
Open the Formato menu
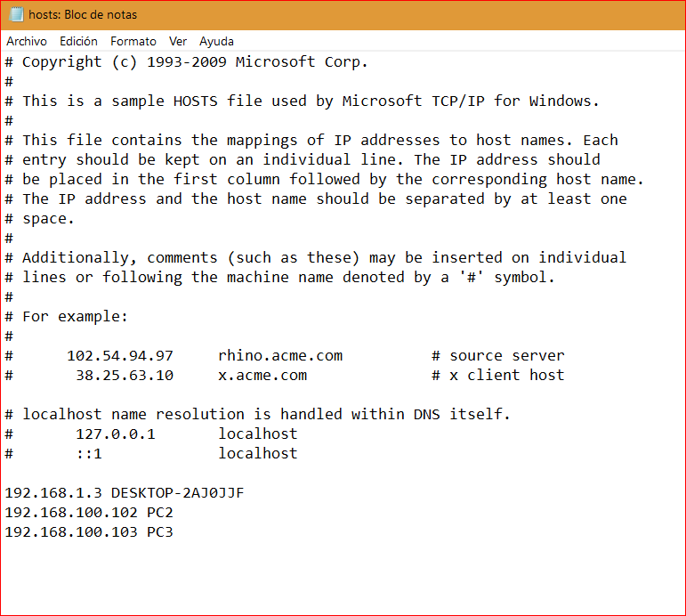tap(133, 41)
